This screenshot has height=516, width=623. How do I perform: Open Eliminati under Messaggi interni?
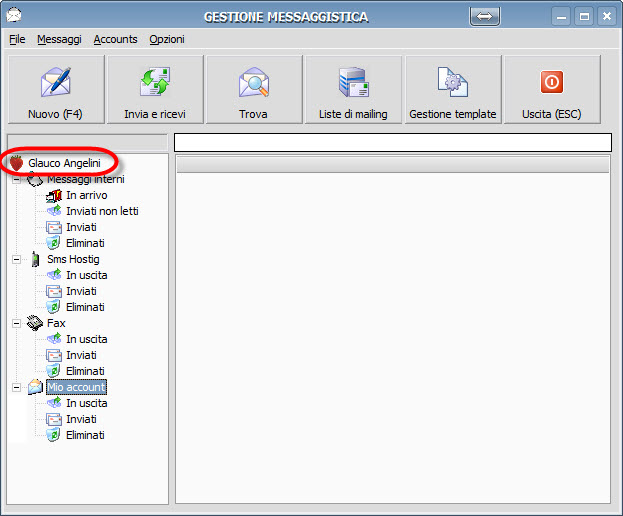click(x=85, y=243)
